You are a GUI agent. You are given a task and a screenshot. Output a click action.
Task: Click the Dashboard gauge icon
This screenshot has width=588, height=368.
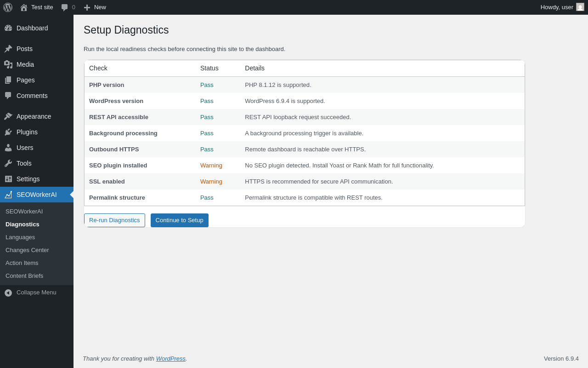(x=8, y=28)
